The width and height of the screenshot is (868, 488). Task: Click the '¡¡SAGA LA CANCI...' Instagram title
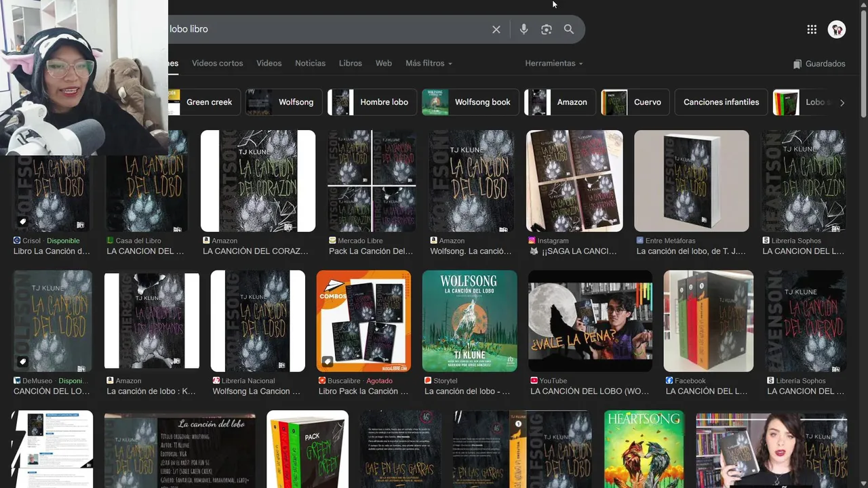pos(574,251)
